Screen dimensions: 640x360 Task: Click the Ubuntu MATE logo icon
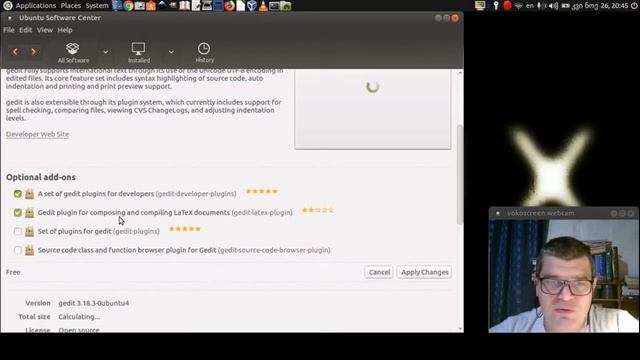(x=8, y=6)
